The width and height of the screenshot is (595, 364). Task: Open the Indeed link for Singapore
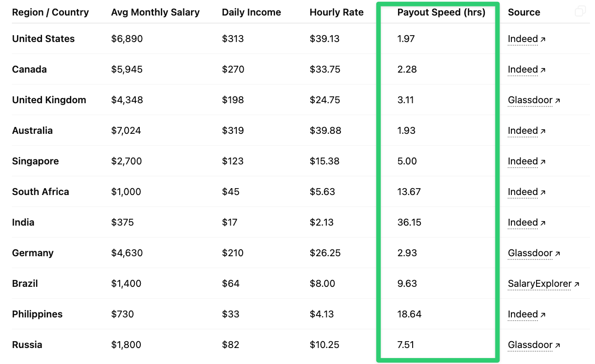522,161
